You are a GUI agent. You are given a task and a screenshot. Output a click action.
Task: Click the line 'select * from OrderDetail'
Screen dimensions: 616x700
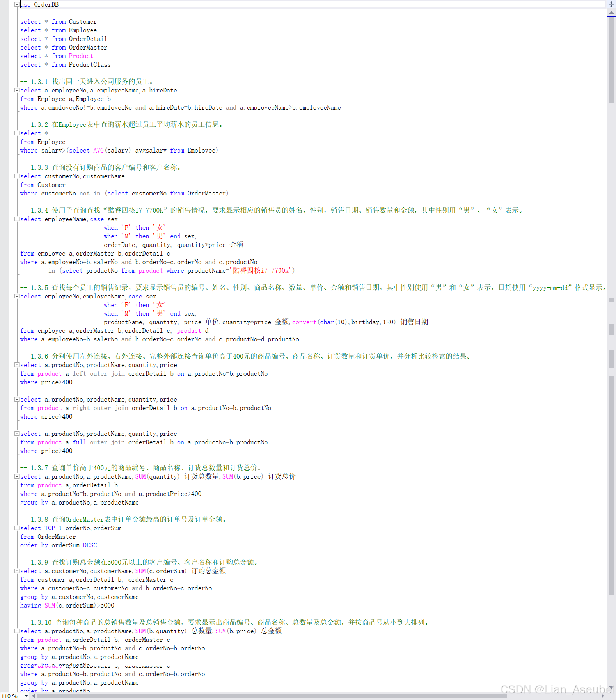point(64,39)
